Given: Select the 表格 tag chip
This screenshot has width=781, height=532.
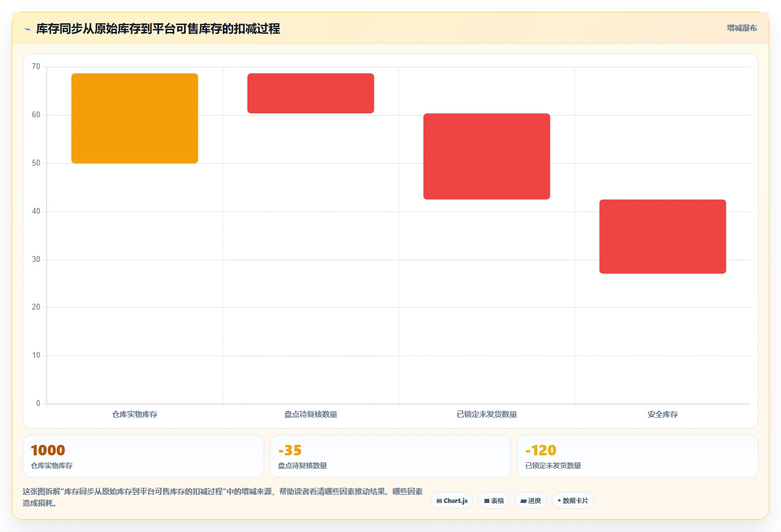Looking at the screenshot, I should tap(494, 501).
